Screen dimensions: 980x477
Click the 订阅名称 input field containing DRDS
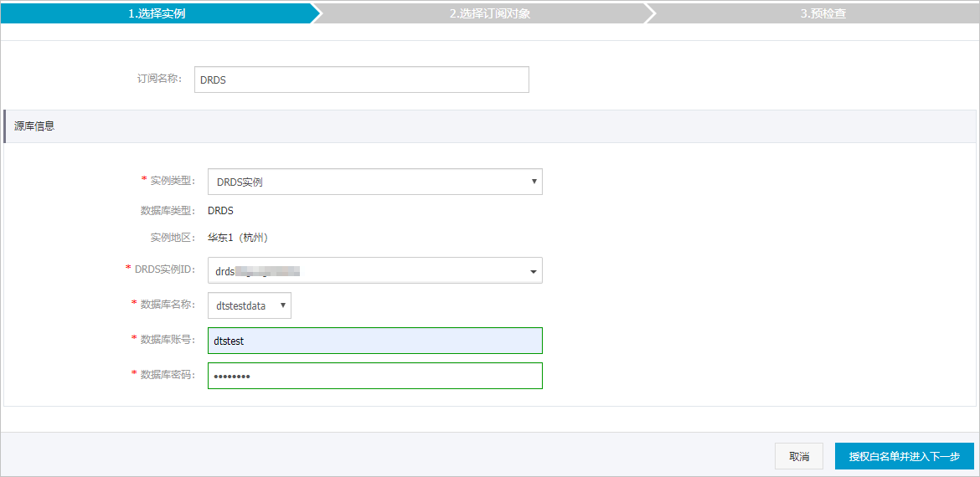click(362, 79)
